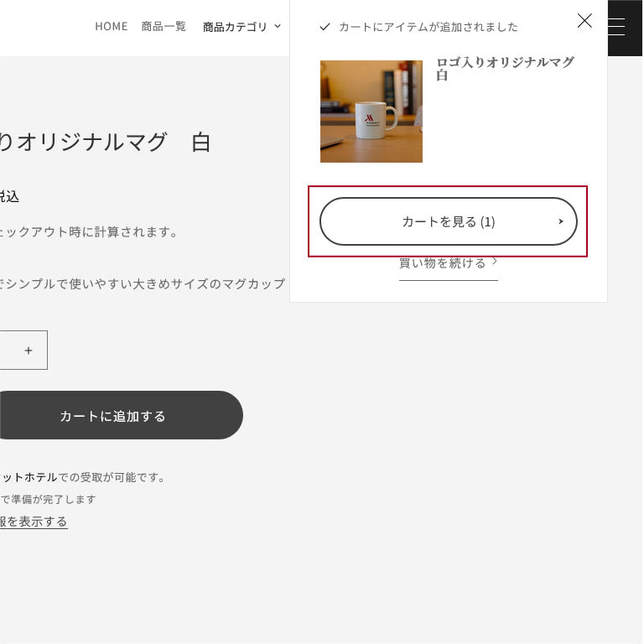Click the mug product thumbnail in popup
644x644 pixels.
371,112
